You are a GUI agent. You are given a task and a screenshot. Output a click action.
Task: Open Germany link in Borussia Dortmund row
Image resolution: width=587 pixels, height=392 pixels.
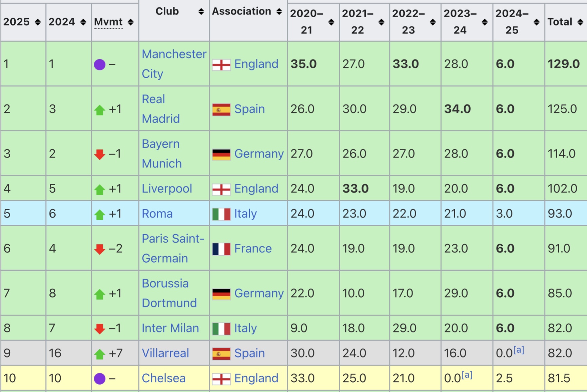pos(259,293)
